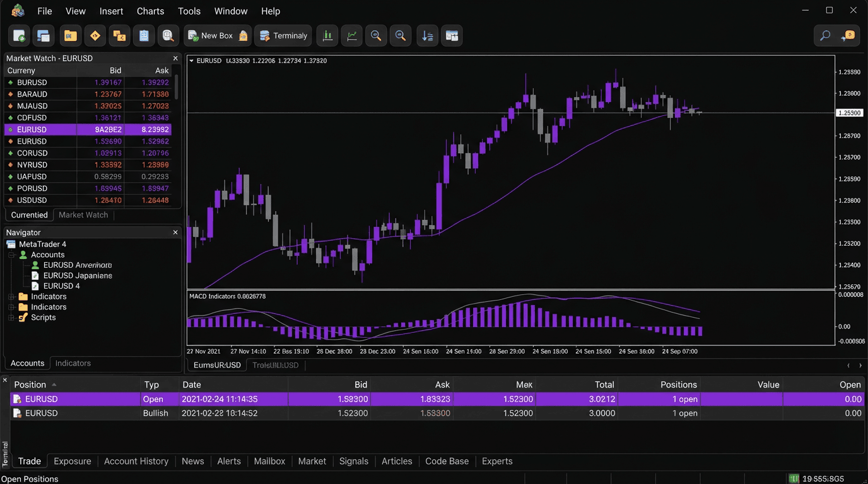Viewport: 868px width, 484px height.
Task: Select USDUSD symbol in Market Watch
Action: click(32, 200)
